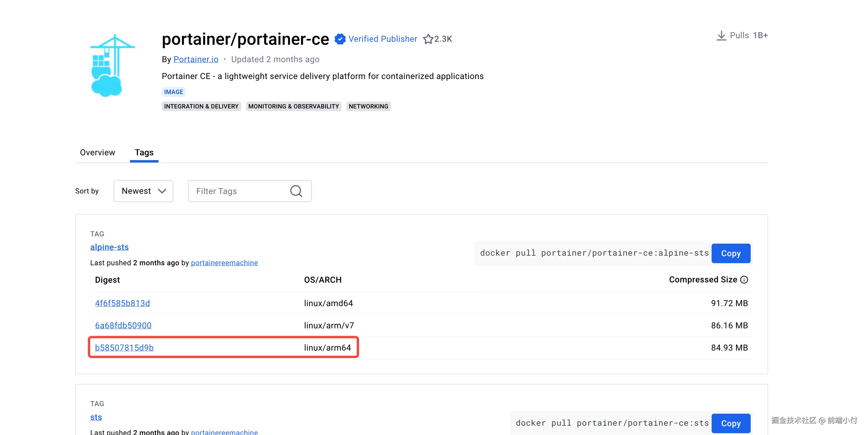
Task: Click the NETWORKING category chip
Action: (368, 106)
